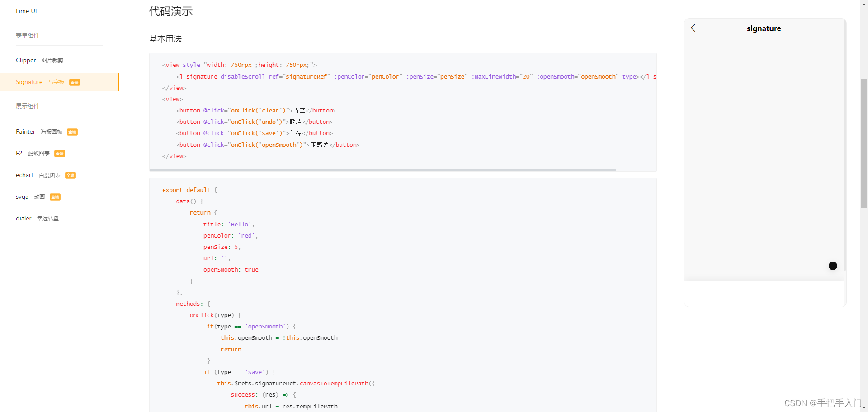Click the horizontal scrollbar of code block

coord(382,170)
